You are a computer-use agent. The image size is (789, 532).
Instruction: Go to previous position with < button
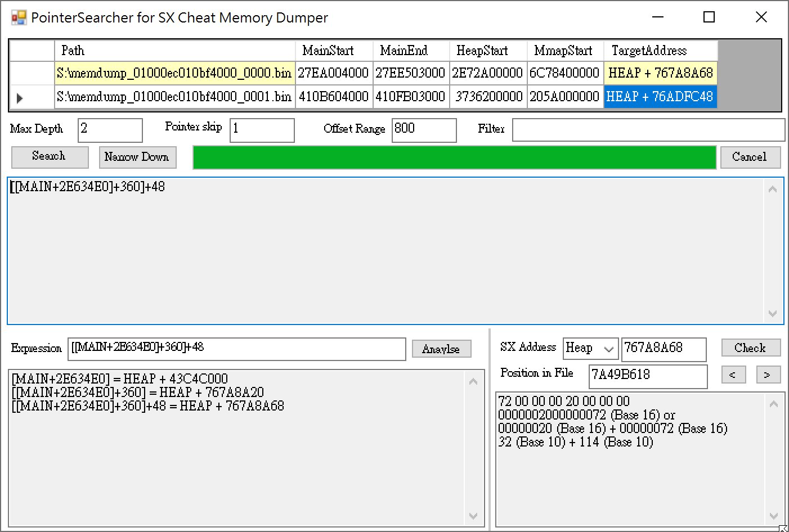[x=733, y=375]
